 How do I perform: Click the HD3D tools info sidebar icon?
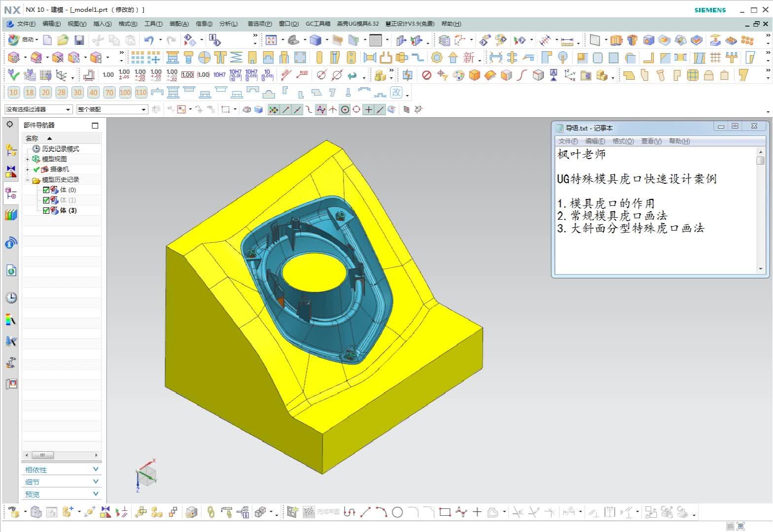pos(11,243)
